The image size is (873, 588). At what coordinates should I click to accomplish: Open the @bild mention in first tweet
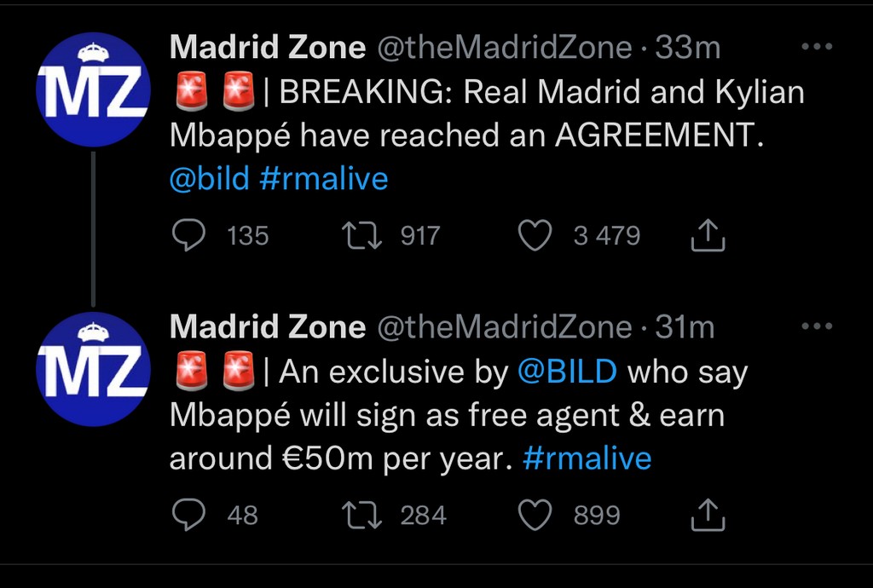click(210, 179)
